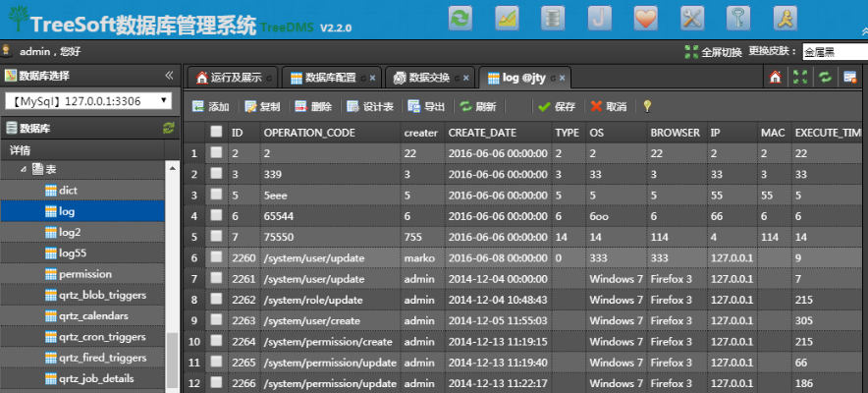Check the checkbox for row 6
868x393 pixels.
coord(215,258)
